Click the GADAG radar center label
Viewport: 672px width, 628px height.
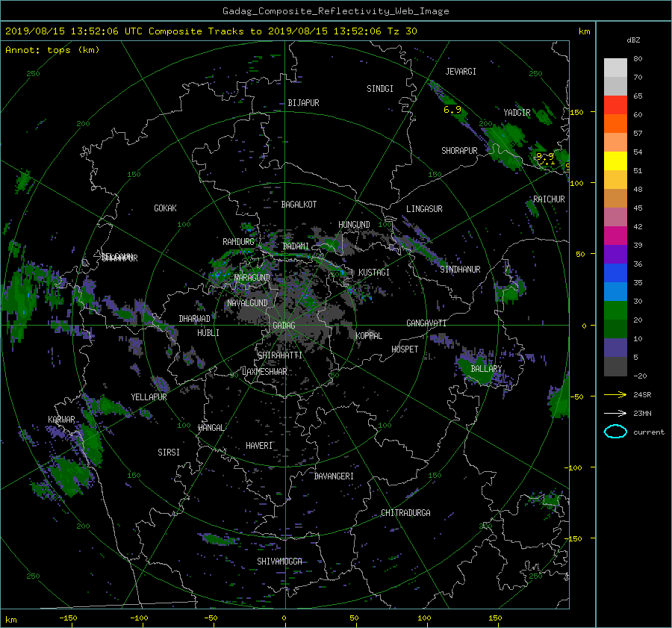[x=284, y=326]
